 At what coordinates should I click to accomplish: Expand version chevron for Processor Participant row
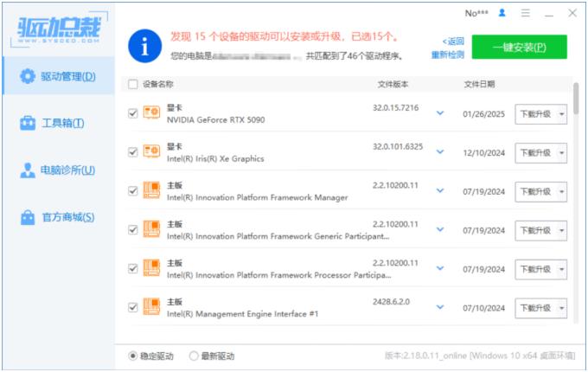440,268
